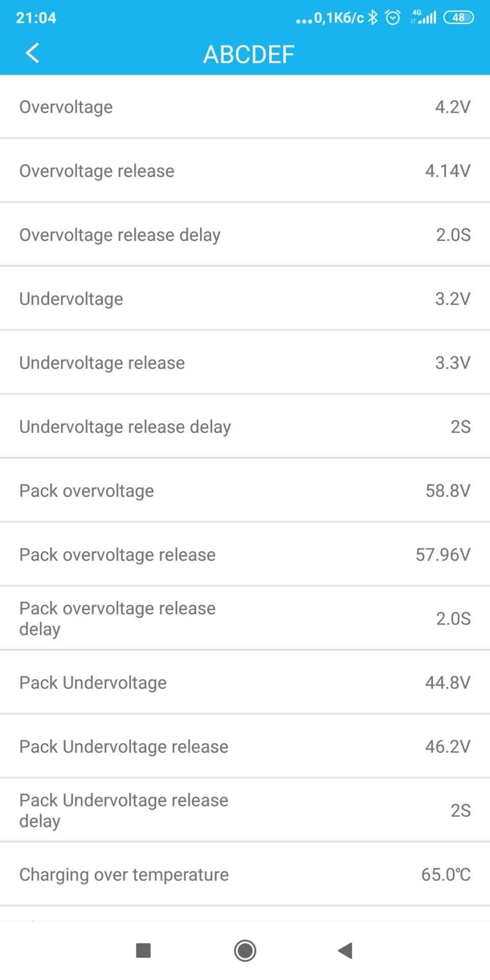Change Undervoltage release delay value
The height and width of the screenshot is (980, 490).
click(460, 427)
